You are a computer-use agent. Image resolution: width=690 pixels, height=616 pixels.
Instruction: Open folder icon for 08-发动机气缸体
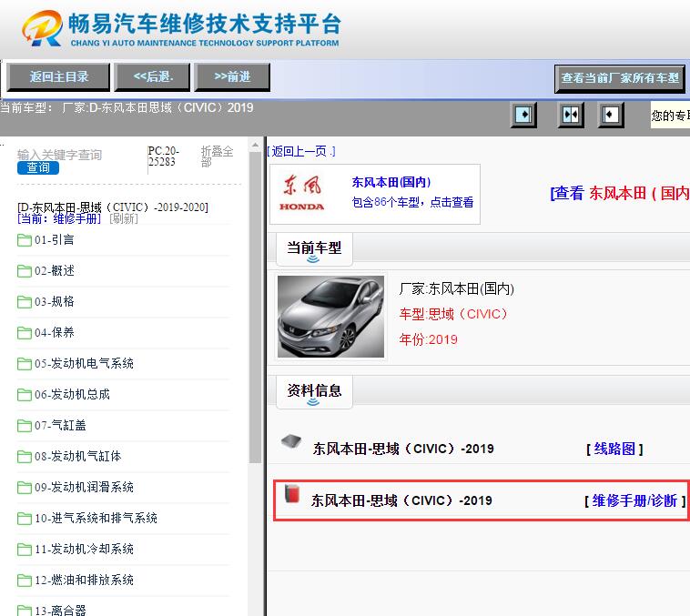click(25, 457)
